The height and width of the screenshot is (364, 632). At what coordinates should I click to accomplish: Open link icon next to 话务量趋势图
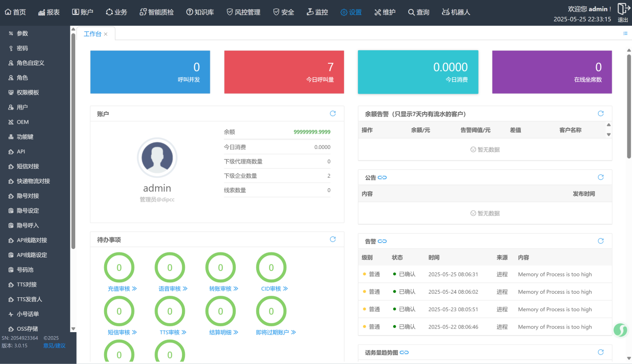coord(404,353)
